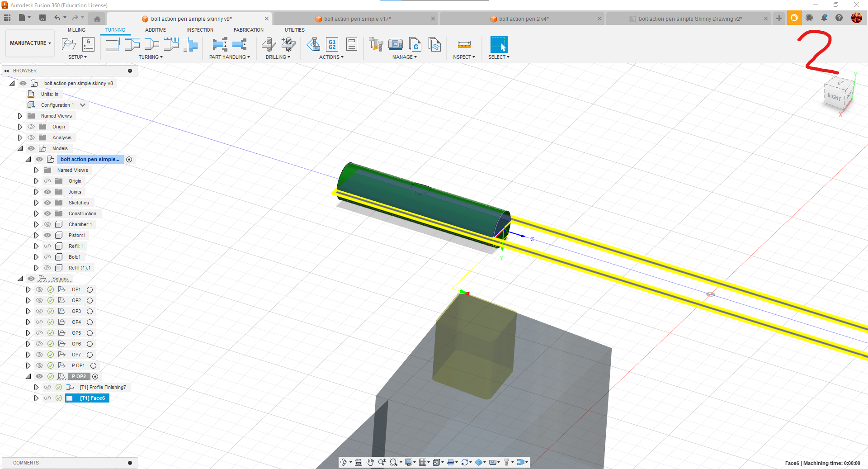Toggle visibility of the Sketches folder

point(47,203)
